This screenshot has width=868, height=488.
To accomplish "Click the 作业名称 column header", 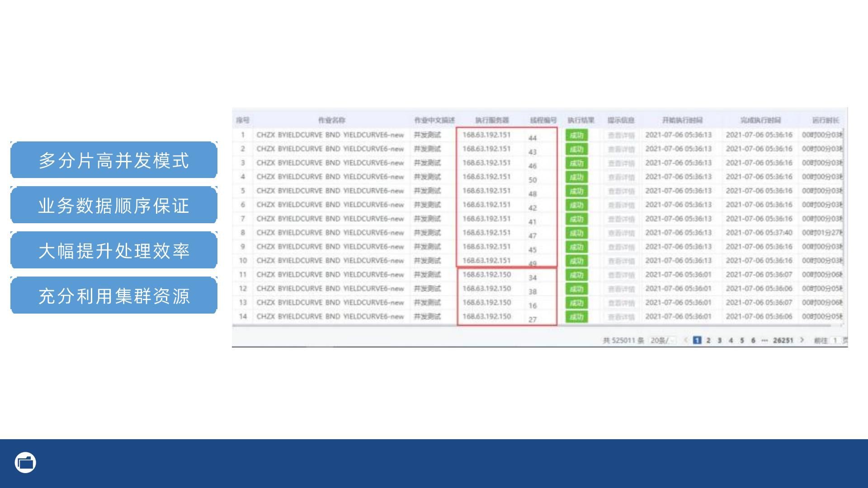I will click(x=332, y=120).
